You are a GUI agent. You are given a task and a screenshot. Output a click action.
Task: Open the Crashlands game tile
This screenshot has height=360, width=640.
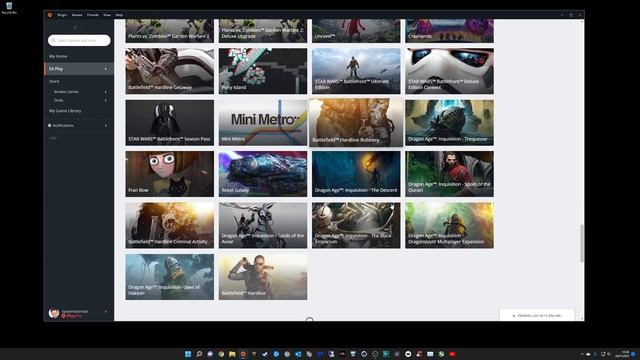tap(449, 31)
